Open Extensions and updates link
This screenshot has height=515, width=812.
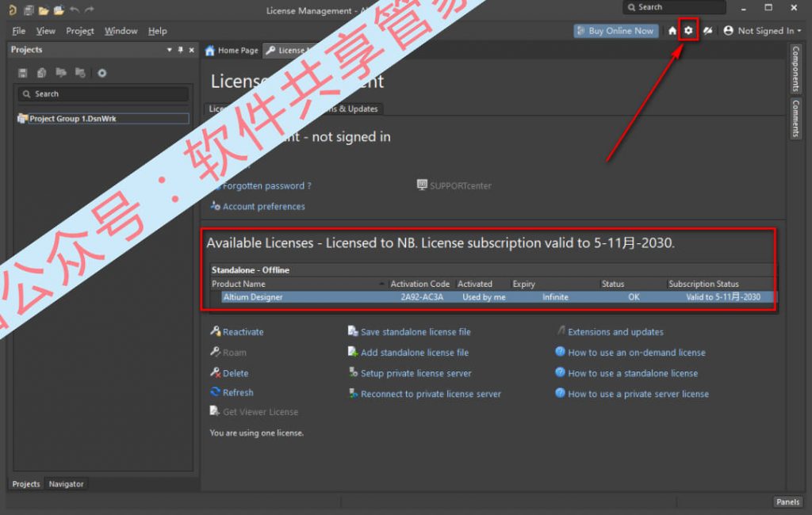pos(615,332)
